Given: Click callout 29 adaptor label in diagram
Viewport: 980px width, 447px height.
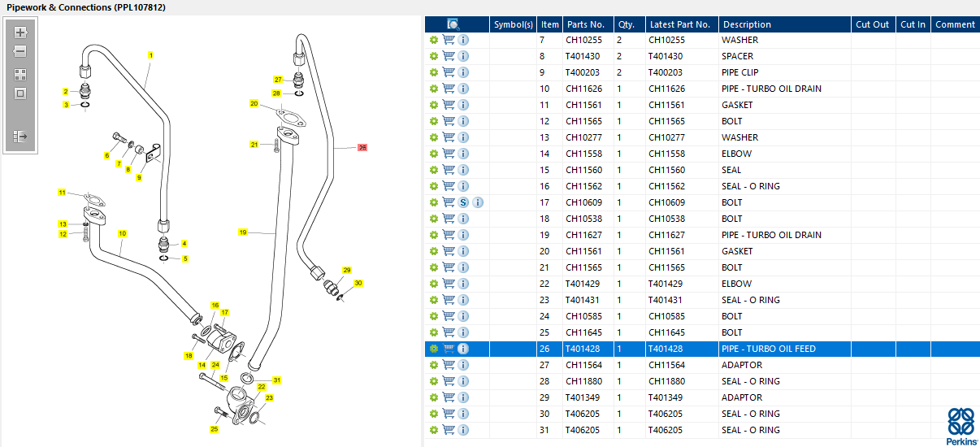Looking at the screenshot, I should 347,270.
